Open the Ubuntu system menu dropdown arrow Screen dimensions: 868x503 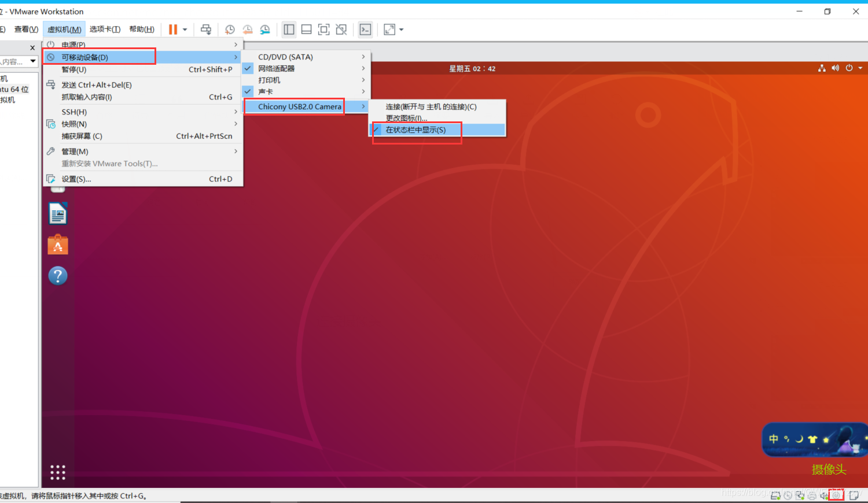tap(860, 68)
